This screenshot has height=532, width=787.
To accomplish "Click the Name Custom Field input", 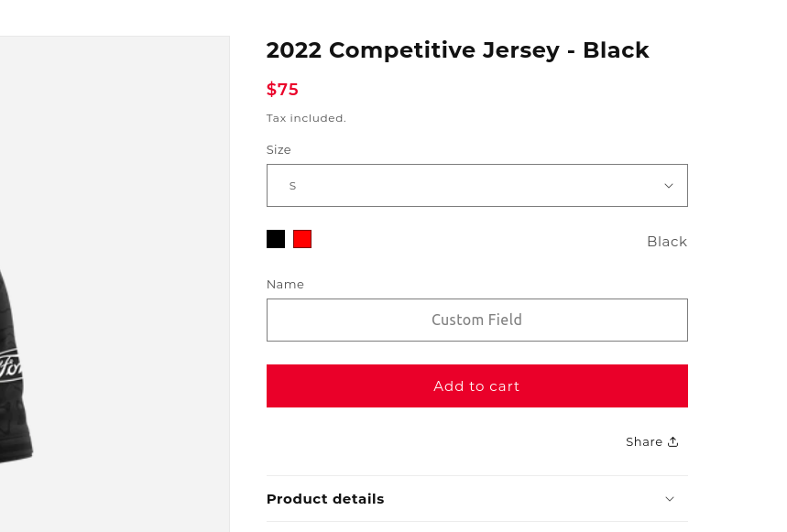I will pos(476,320).
